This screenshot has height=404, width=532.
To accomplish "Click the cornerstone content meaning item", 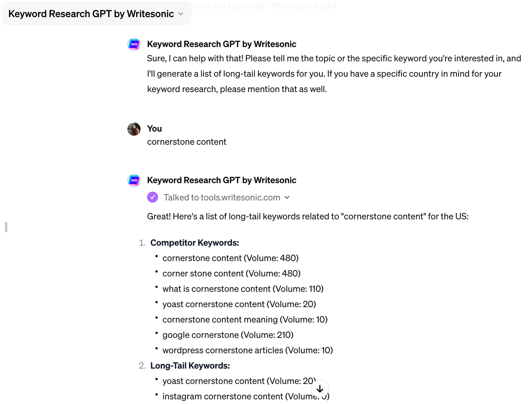I will (x=245, y=319).
